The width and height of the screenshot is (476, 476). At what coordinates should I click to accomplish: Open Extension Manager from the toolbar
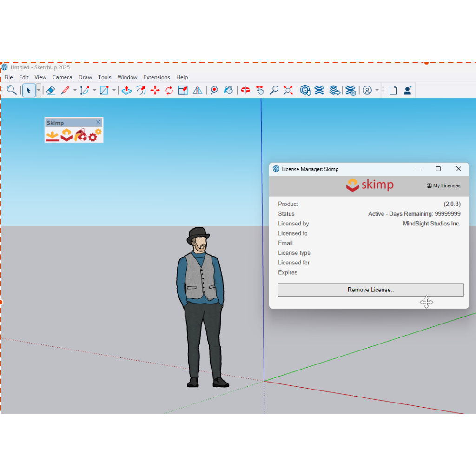(350, 90)
